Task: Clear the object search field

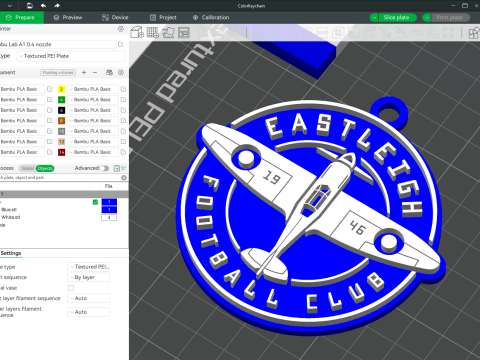Action: [124, 178]
